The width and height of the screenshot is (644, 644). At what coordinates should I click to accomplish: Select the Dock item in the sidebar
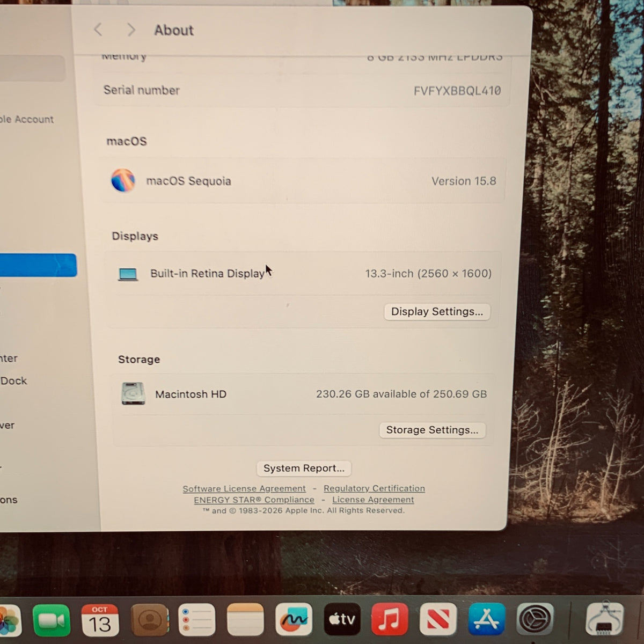coord(13,380)
